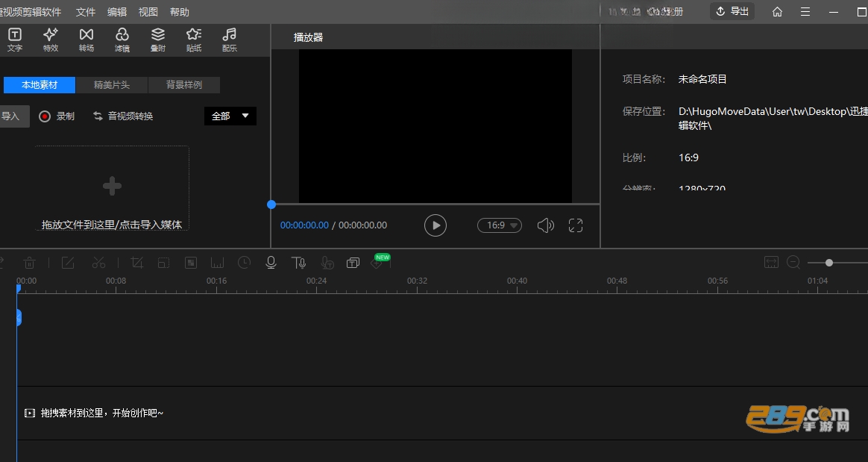Toggle the player volume speaker icon
The height and width of the screenshot is (462, 868).
[545, 225]
